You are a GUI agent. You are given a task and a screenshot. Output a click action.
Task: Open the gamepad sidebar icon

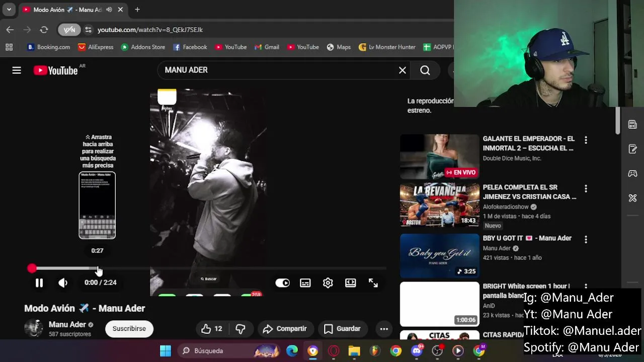click(632, 173)
